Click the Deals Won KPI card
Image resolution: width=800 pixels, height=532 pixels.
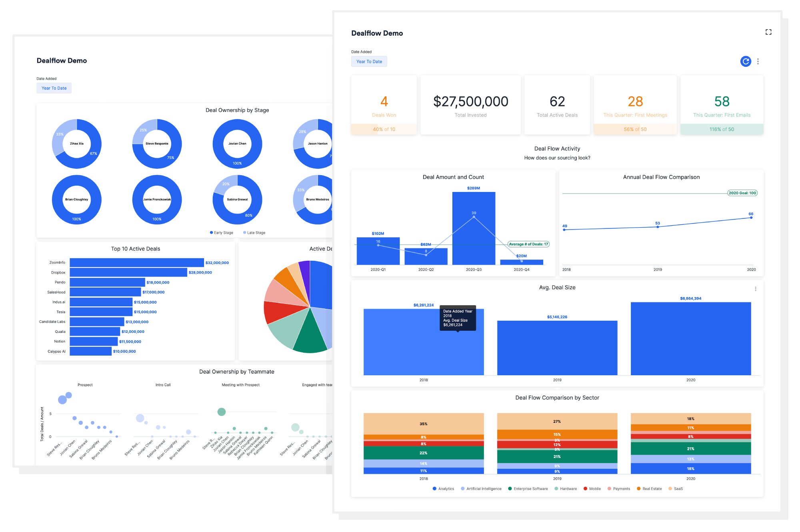pyautogui.click(x=384, y=105)
